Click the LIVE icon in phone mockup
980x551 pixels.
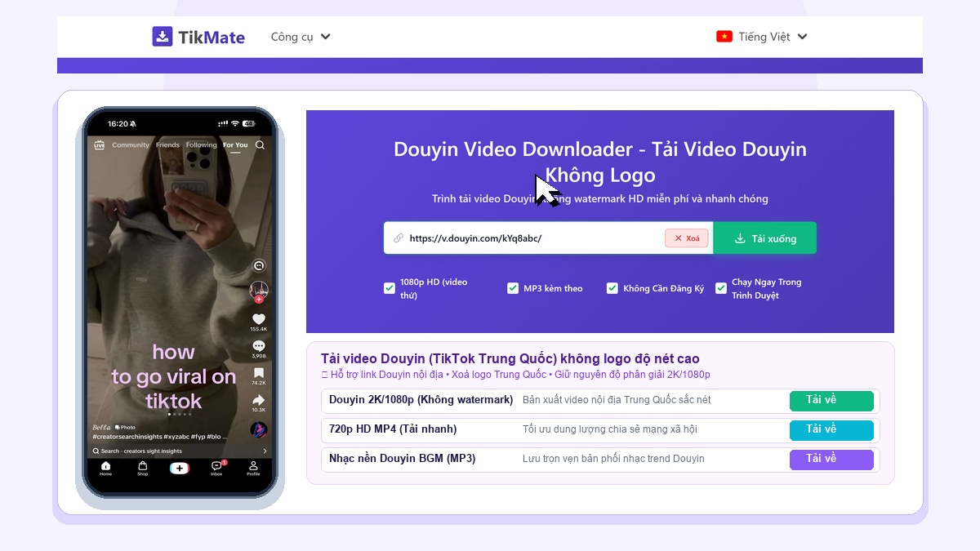click(x=100, y=145)
